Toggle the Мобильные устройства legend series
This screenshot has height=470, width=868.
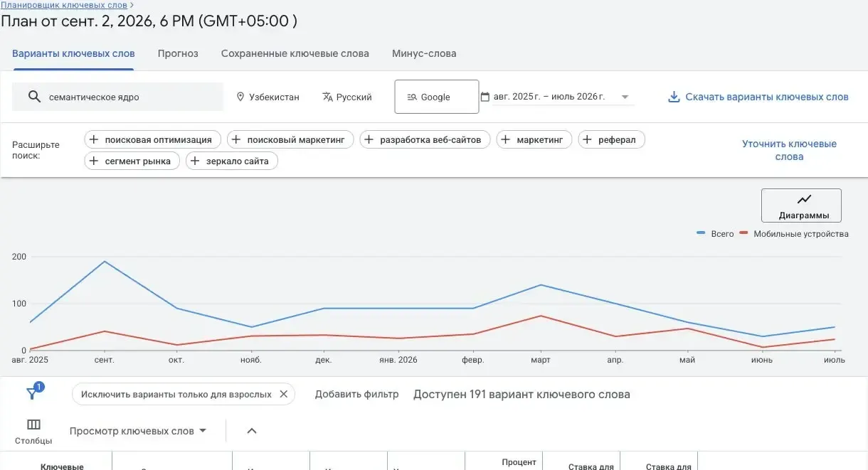794,234
